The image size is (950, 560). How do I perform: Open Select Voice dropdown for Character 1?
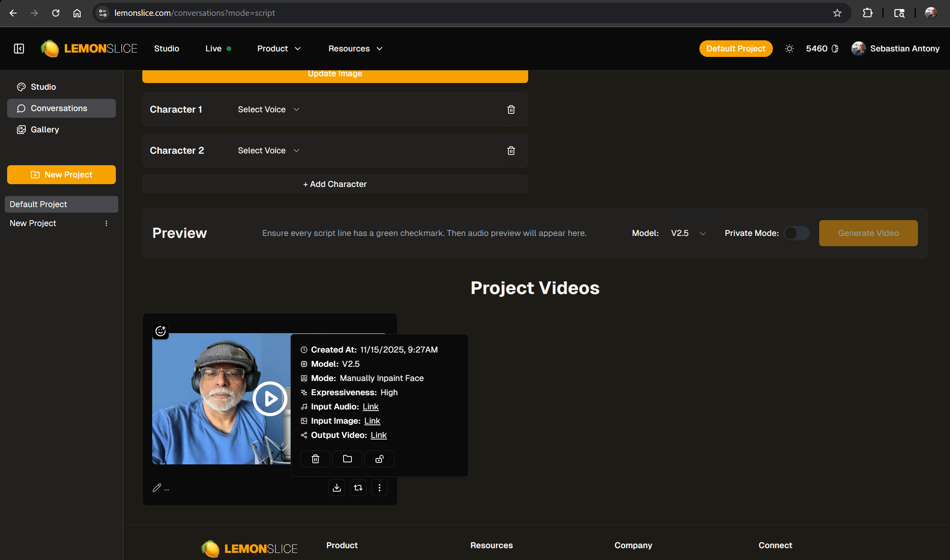click(x=269, y=109)
